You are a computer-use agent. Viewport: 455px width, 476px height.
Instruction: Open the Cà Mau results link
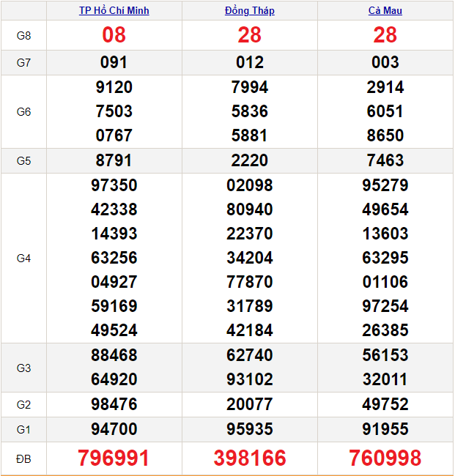click(x=385, y=10)
